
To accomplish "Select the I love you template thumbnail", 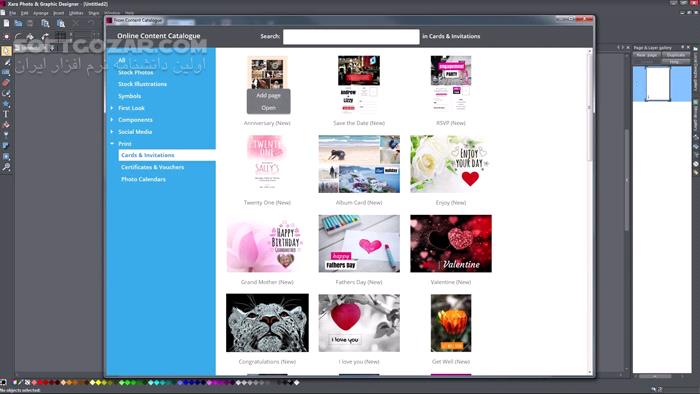I will (359, 323).
